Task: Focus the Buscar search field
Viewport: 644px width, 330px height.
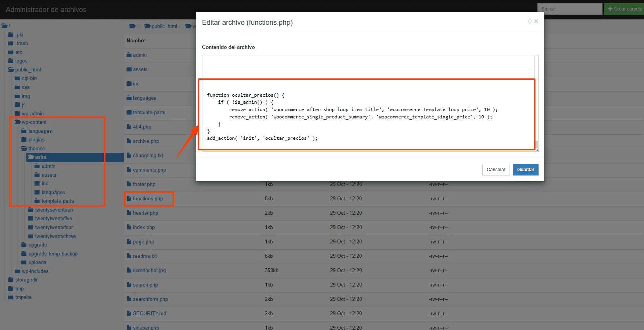Action: pyautogui.click(x=569, y=9)
